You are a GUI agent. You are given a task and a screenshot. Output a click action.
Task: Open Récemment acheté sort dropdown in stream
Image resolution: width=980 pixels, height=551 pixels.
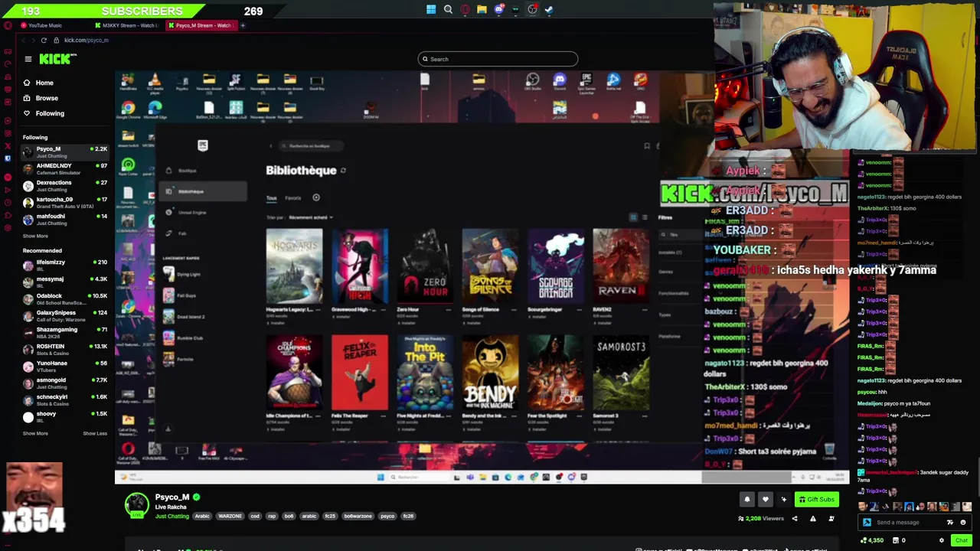(x=311, y=217)
